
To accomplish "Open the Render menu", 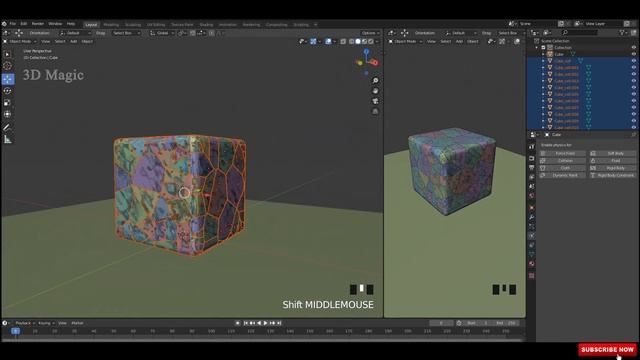I will click(38, 24).
